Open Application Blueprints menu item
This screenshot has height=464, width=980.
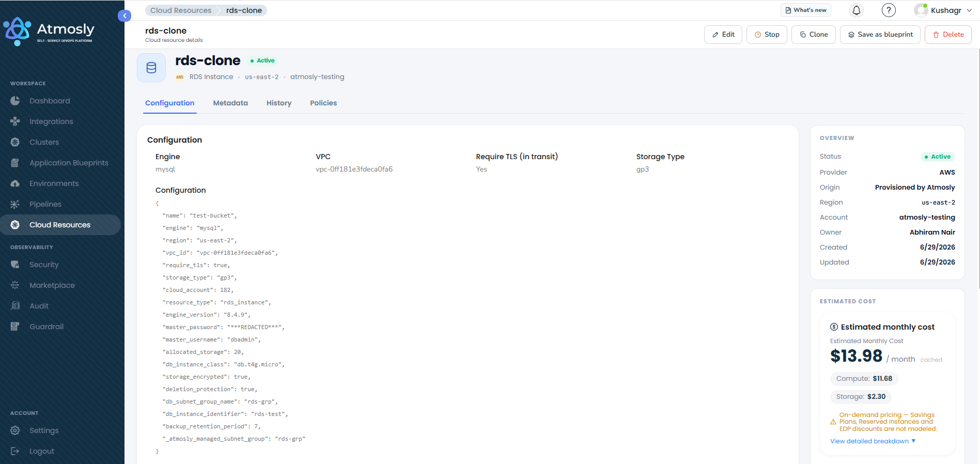[x=60, y=163]
